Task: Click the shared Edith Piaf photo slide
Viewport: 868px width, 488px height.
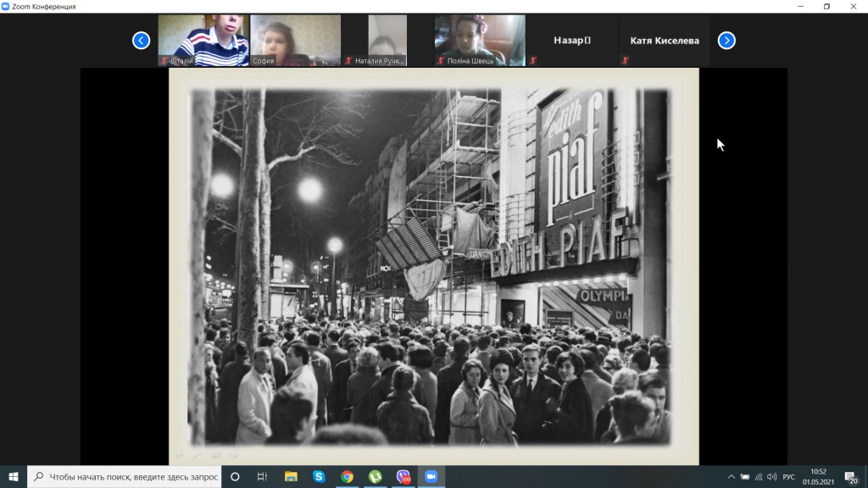Action: click(433, 266)
